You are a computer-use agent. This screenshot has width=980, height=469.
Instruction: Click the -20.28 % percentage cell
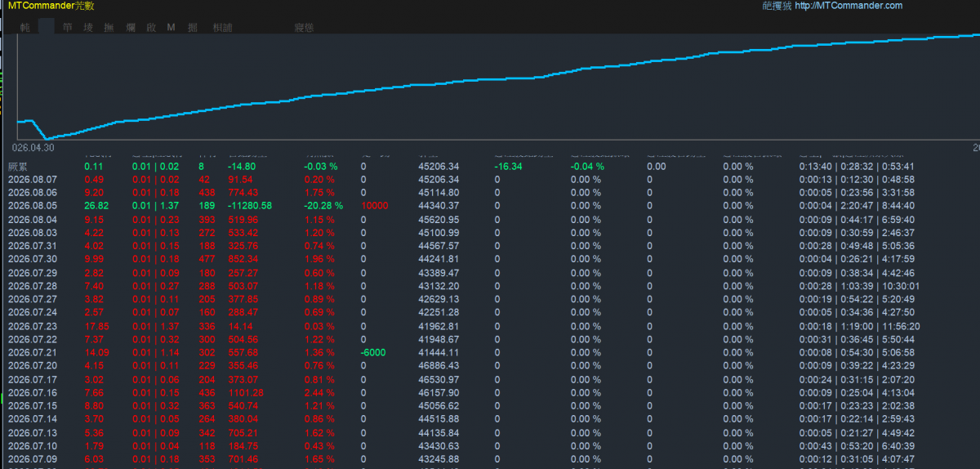click(x=323, y=206)
